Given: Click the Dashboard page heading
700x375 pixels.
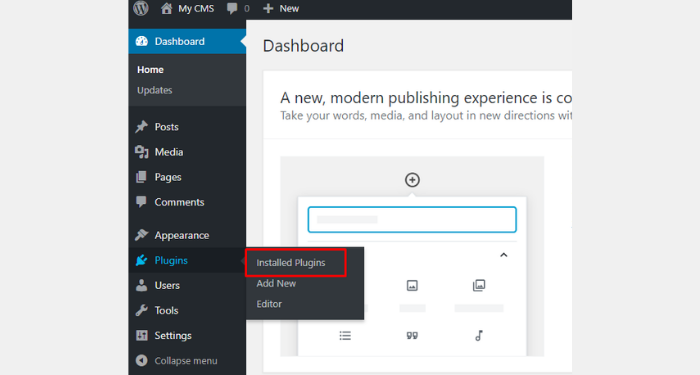Looking at the screenshot, I should point(303,46).
